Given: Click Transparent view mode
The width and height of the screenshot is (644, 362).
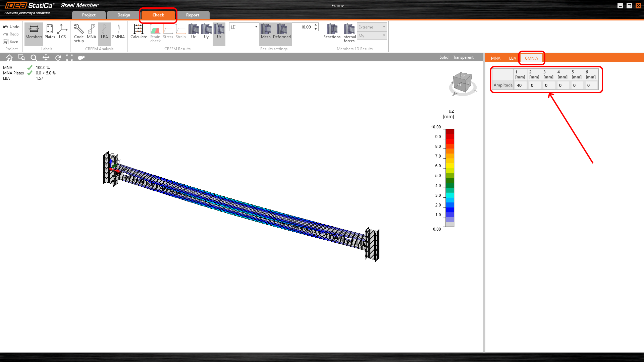Looking at the screenshot, I should click(463, 57).
